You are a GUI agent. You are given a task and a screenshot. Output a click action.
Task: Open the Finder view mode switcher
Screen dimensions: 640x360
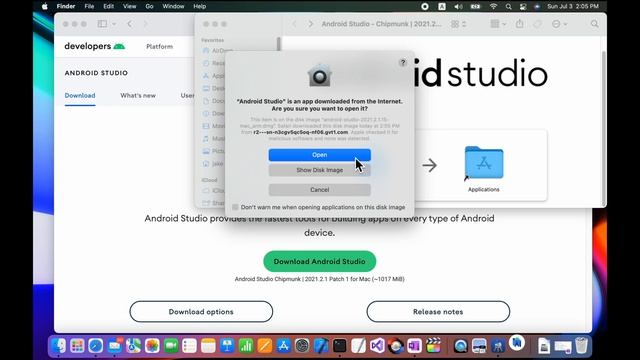click(459, 24)
